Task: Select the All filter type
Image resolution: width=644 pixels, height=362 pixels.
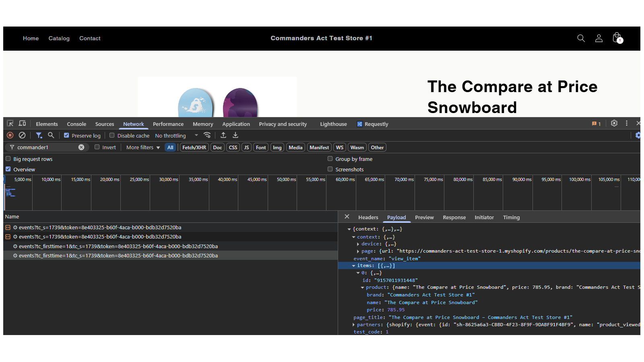Action: pyautogui.click(x=170, y=148)
